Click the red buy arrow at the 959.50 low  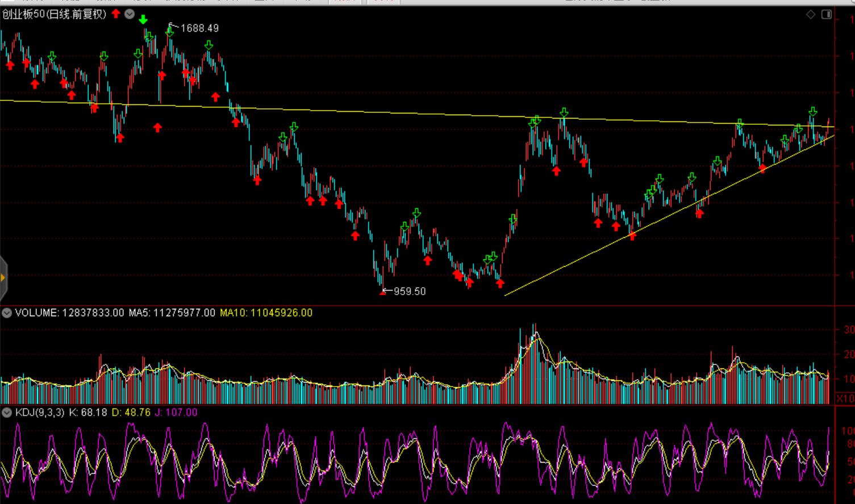pos(382,292)
